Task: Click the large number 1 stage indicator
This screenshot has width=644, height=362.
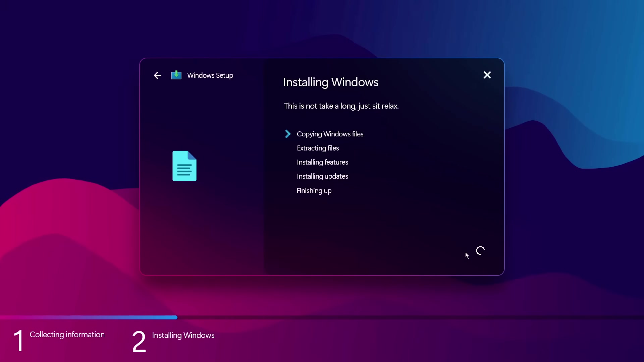Action: coord(19,341)
